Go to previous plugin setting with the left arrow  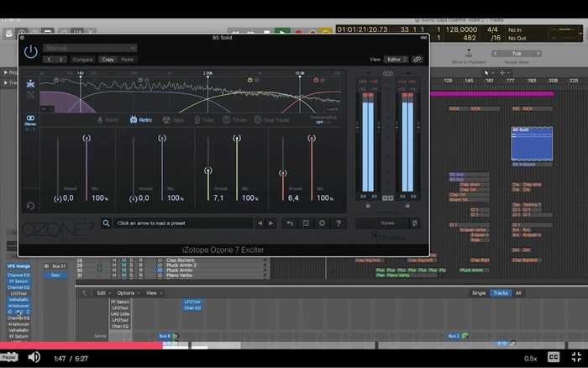click(x=49, y=60)
